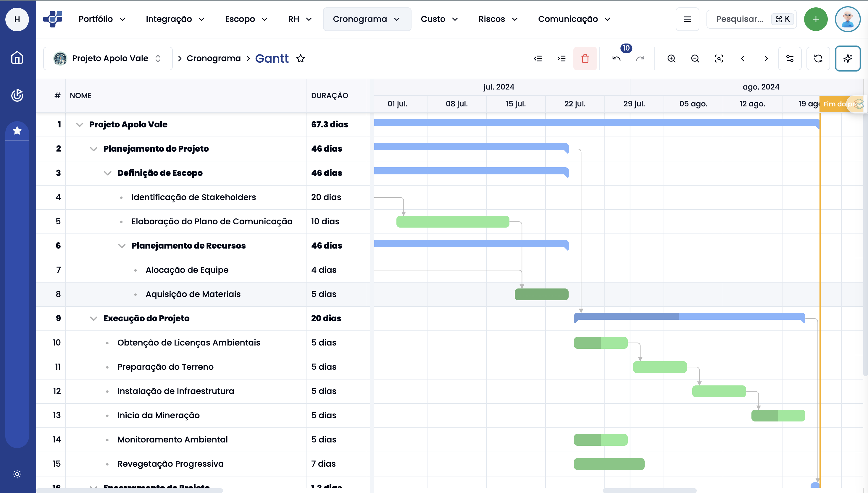Click the layers icon on timeline edge
This screenshot has height=493, width=868.
click(859, 104)
